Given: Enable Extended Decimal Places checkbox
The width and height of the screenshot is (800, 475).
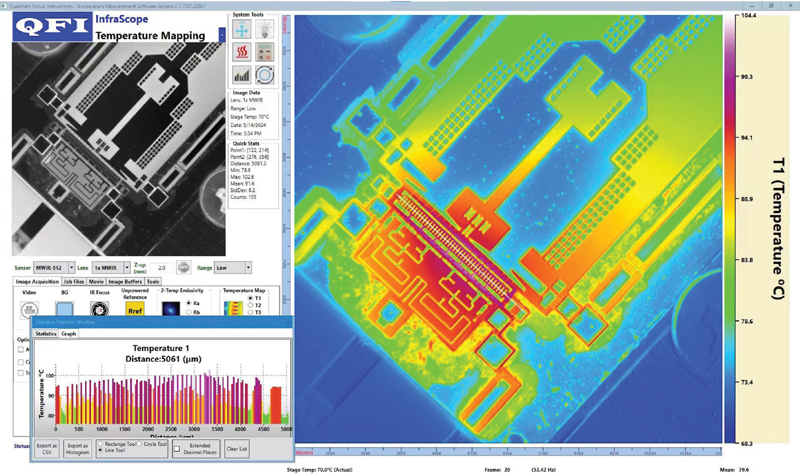Looking at the screenshot, I should [176, 448].
